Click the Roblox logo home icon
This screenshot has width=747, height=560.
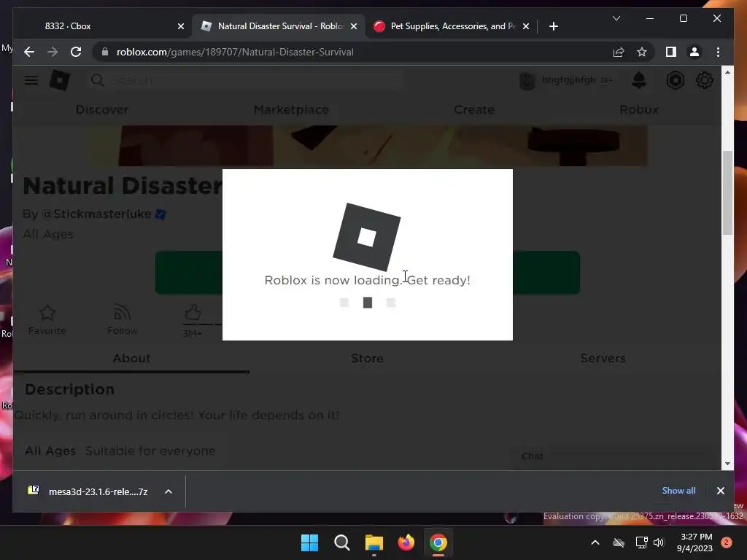click(60, 80)
